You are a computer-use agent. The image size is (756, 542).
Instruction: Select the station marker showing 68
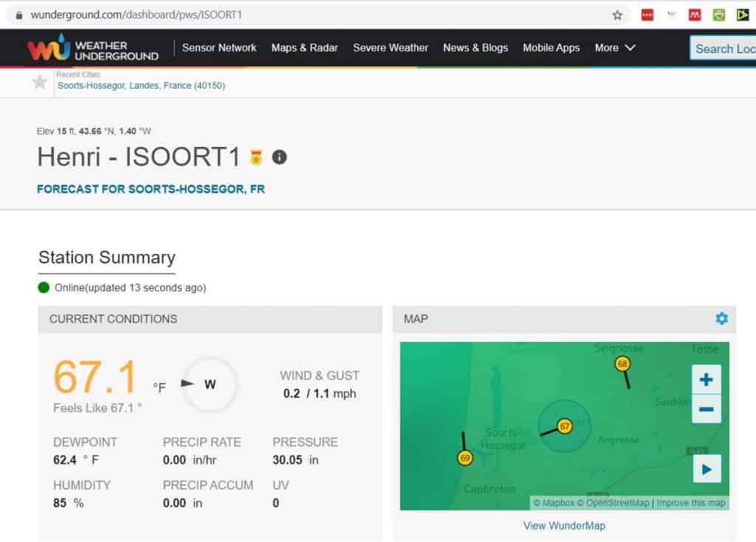coord(622,363)
